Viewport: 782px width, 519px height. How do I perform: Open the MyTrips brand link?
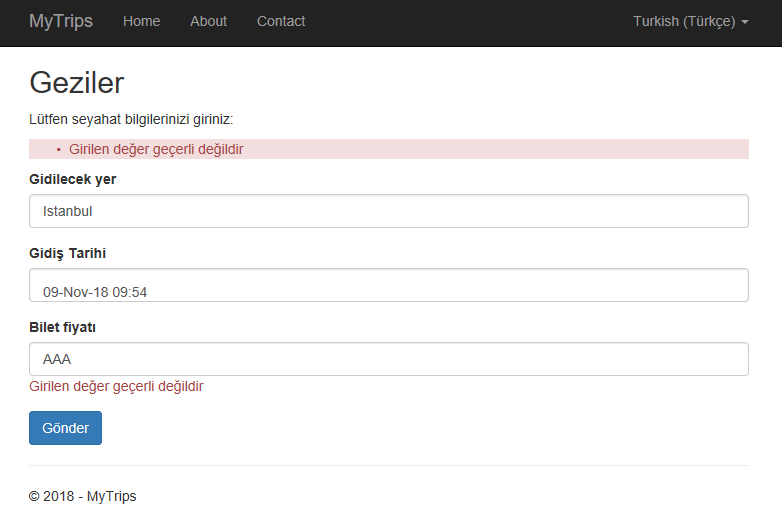click(61, 21)
